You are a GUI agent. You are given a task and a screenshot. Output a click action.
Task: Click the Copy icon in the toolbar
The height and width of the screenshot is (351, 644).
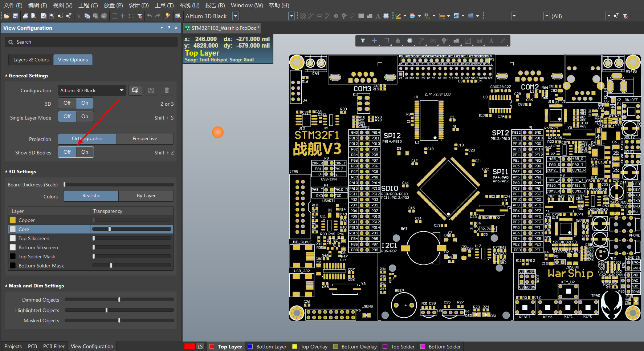pos(87,16)
